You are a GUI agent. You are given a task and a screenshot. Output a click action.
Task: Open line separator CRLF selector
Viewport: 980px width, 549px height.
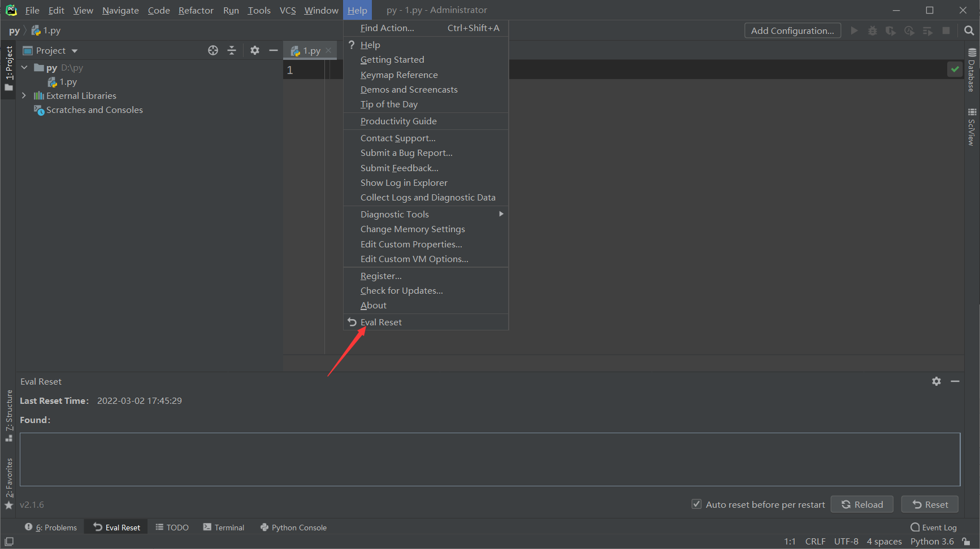click(815, 542)
